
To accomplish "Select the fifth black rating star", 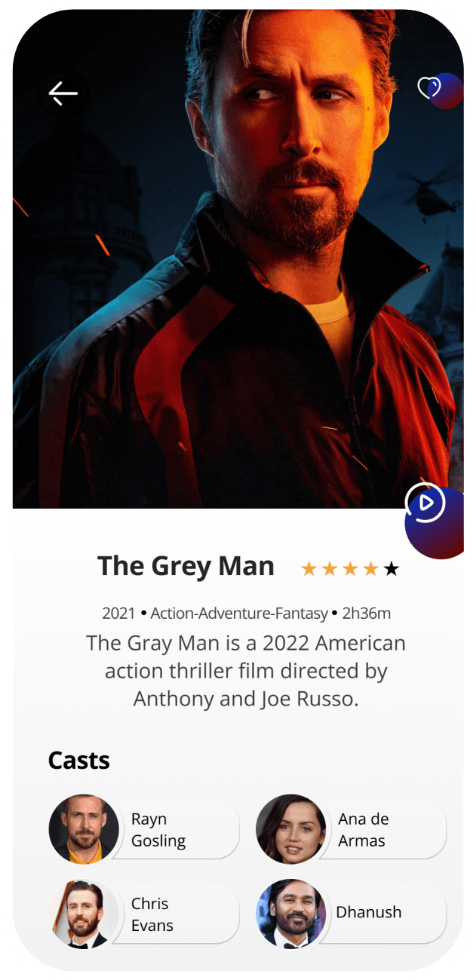I will [x=391, y=569].
